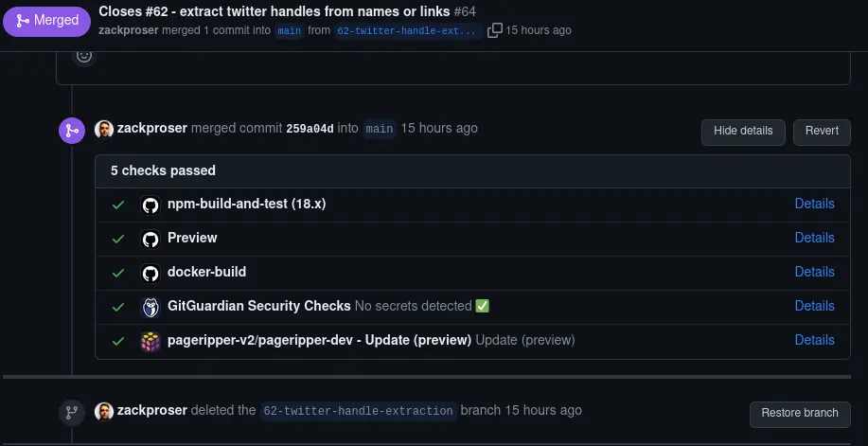Screen dimensions: 868x446
Task: Click the purple merge icon beside the merge event
Action: tap(72, 131)
